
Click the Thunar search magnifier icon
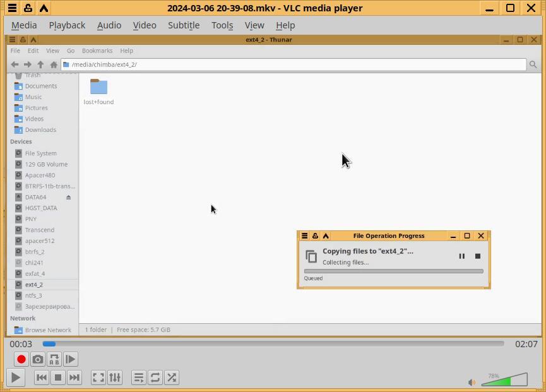pyautogui.click(x=533, y=64)
